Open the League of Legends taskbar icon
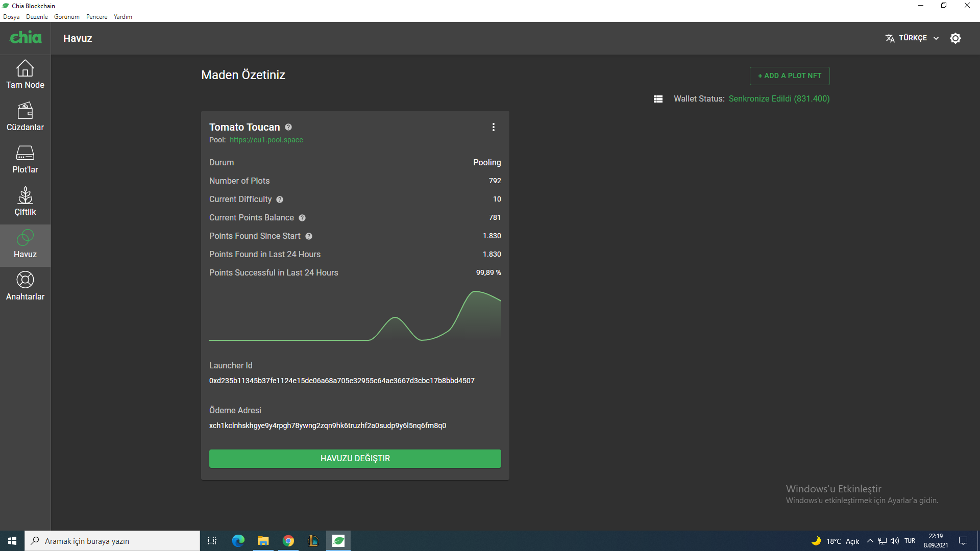Viewport: 980px width, 551px height. (x=313, y=541)
